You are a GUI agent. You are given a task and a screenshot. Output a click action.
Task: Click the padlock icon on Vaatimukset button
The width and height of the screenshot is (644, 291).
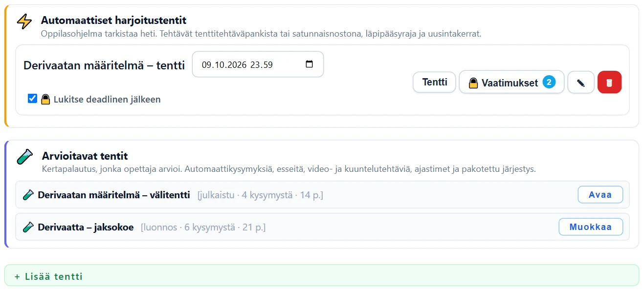point(473,83)
